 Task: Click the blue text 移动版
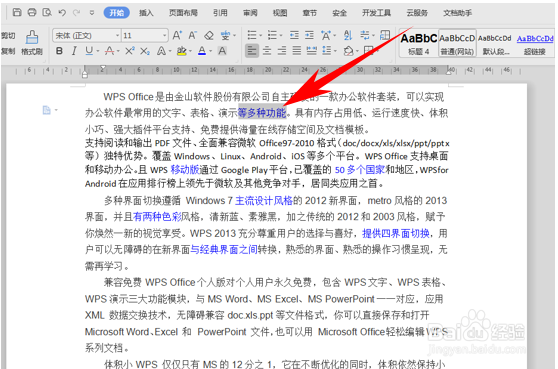point(185,170)
